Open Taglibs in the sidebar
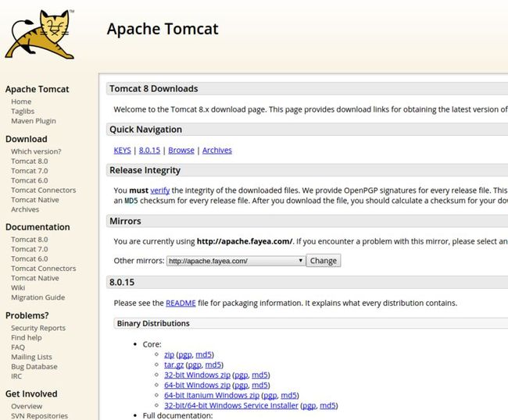This screenshot has width=508, height=420. point(23,112)
